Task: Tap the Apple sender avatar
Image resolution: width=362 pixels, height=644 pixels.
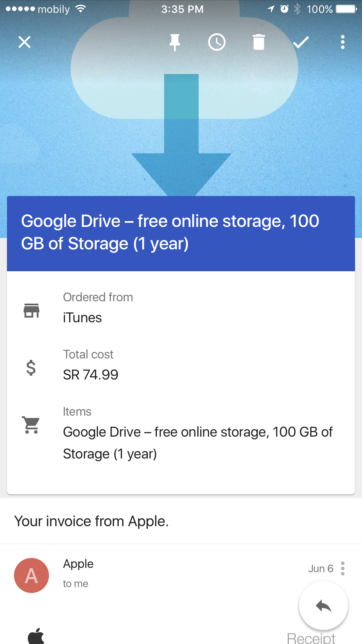Action: (x=31, y=575)
